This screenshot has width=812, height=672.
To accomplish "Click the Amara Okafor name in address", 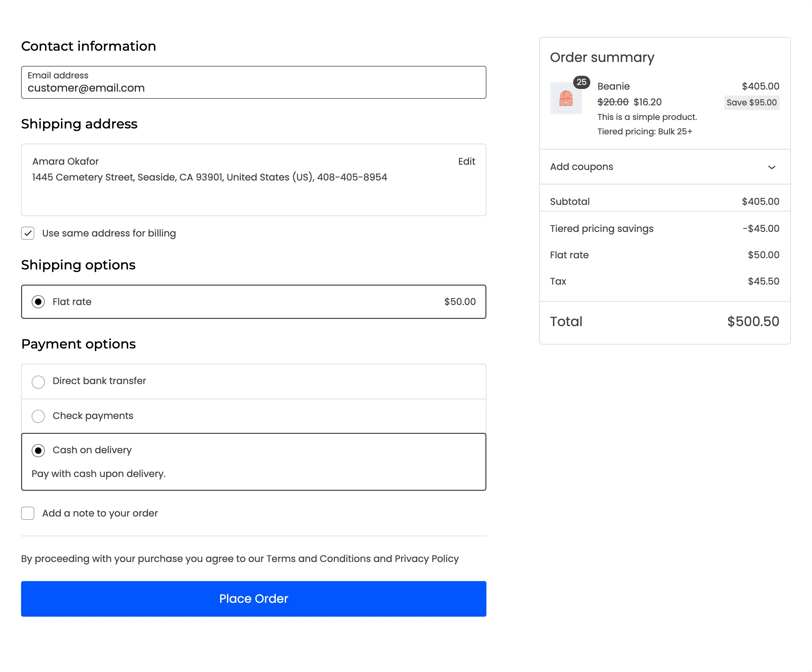I will click(x=65, y=161).
